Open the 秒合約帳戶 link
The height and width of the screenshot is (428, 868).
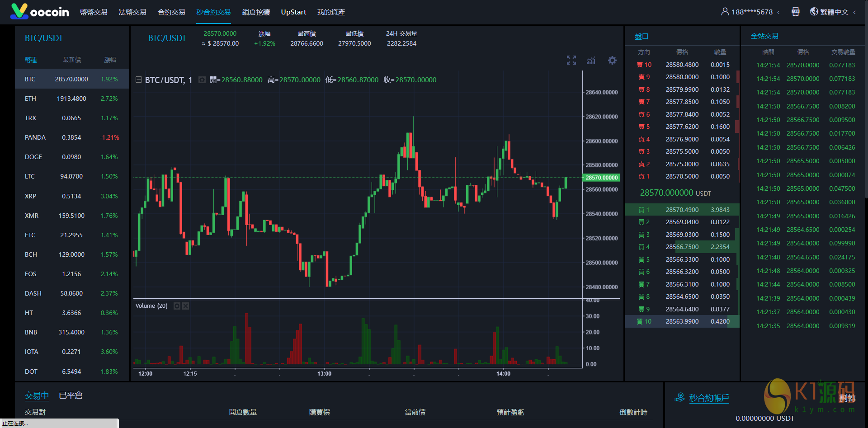709,398
